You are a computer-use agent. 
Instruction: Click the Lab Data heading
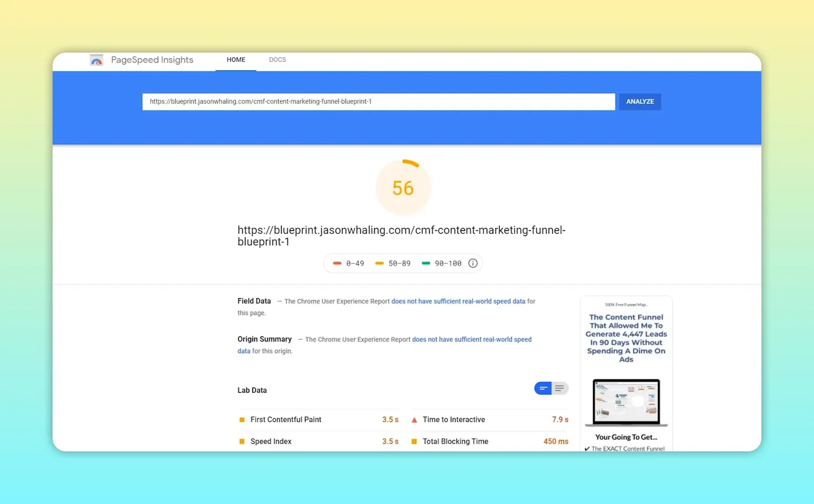coord(252,390)
